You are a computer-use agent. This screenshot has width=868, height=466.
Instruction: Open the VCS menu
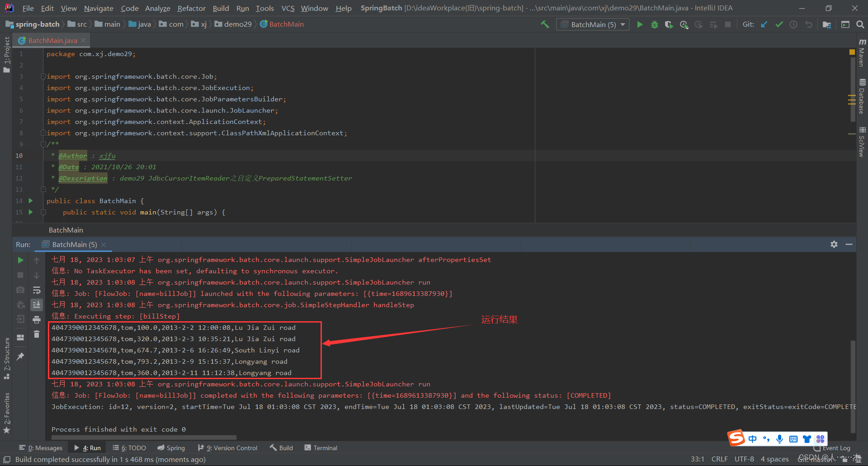click(288, 8)
